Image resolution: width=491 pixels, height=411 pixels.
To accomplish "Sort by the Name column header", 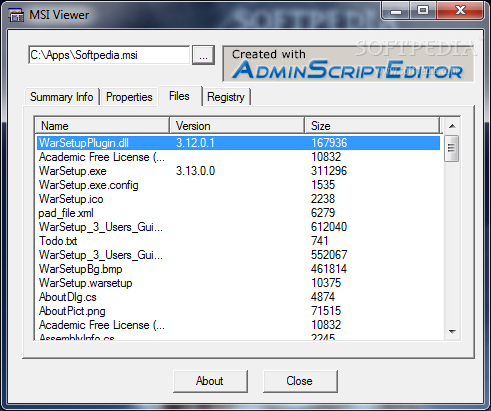I will pos(102,126).
